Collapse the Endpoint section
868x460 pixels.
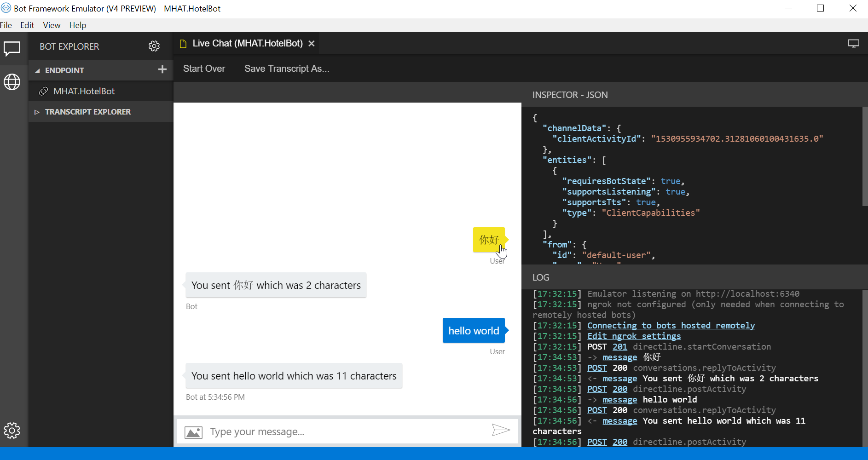37,70
